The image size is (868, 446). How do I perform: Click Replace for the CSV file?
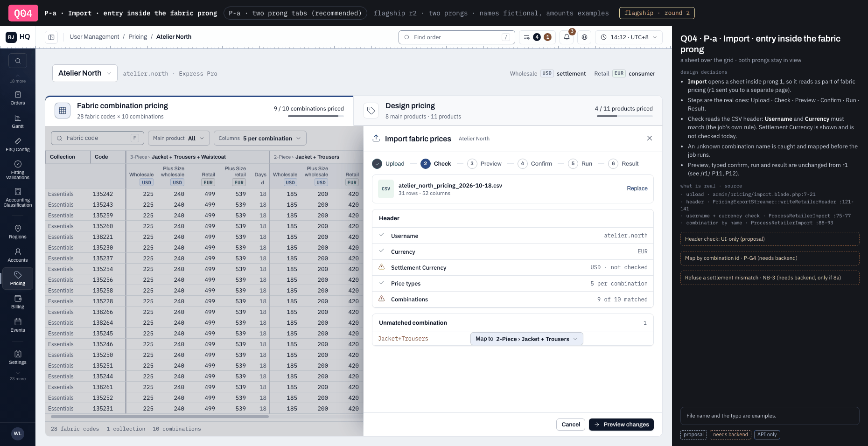[637, 188]
